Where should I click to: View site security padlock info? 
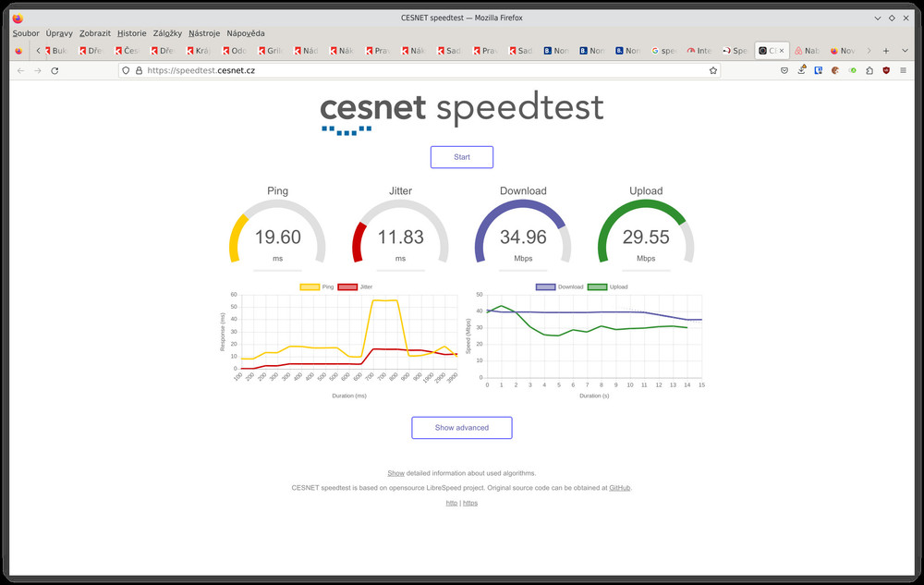click(x=140, y=70)
